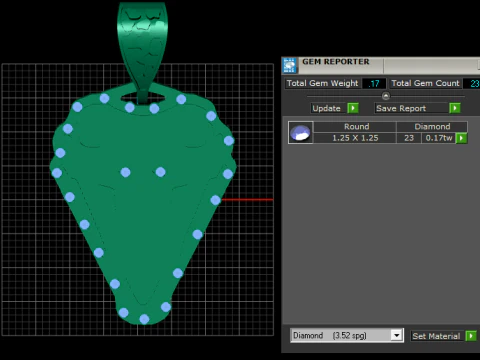Click the gem quantity cell 23
Viewport: 480px width, 360px height.
(x=409, y=138)
